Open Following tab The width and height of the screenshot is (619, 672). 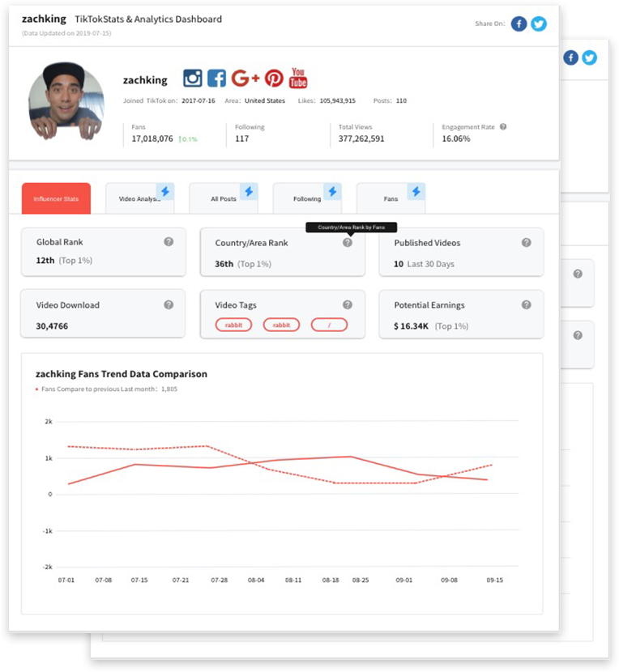pos(307,198)
